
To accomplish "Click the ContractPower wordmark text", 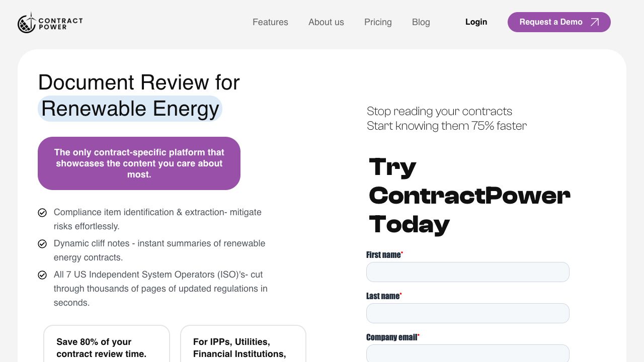I will point(60,23).
